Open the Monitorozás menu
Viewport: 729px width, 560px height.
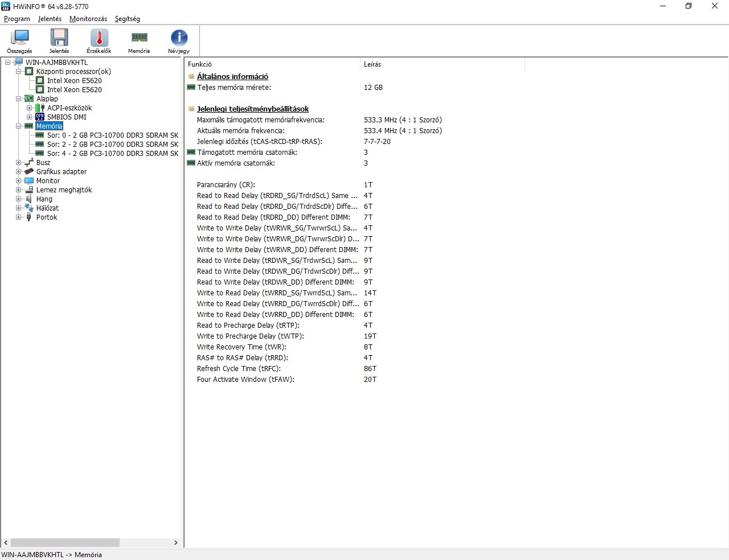point(88,19)
